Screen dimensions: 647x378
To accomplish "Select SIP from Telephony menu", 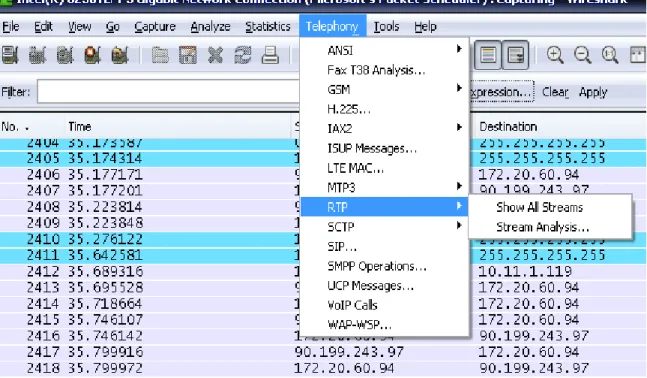I will click(385, 247).
